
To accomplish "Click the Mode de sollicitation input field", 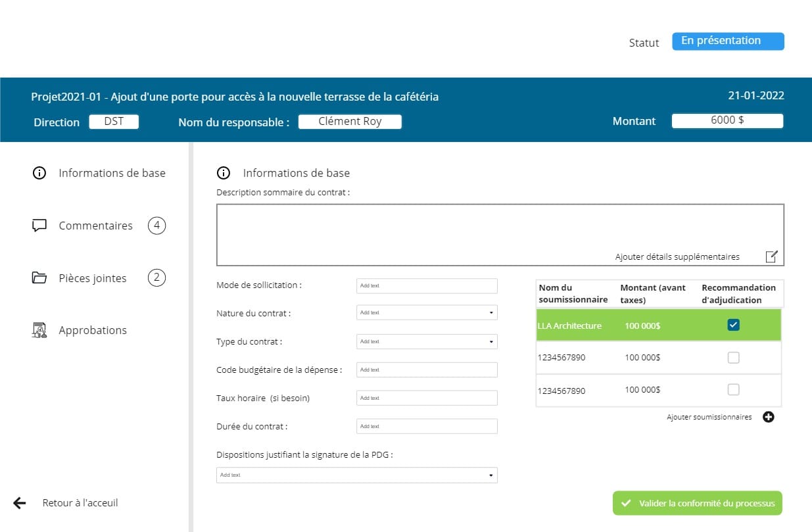I will (x=427, y=285).
